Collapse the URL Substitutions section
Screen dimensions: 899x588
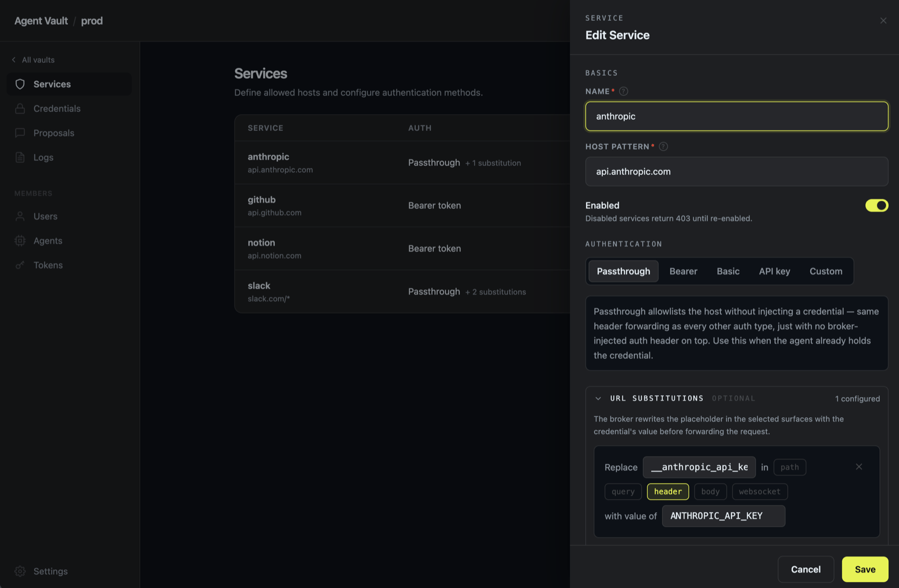pyautogui.click(x=598, y=398)
